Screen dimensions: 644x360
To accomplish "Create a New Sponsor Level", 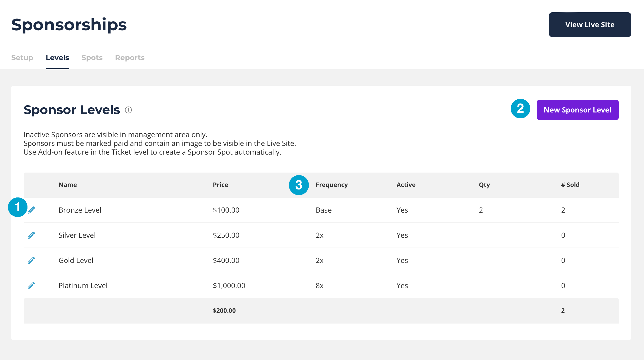I will (x=577, y=110).
